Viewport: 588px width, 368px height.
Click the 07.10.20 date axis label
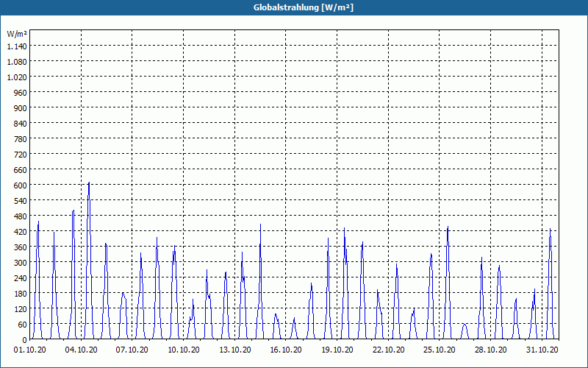[132, 350]
